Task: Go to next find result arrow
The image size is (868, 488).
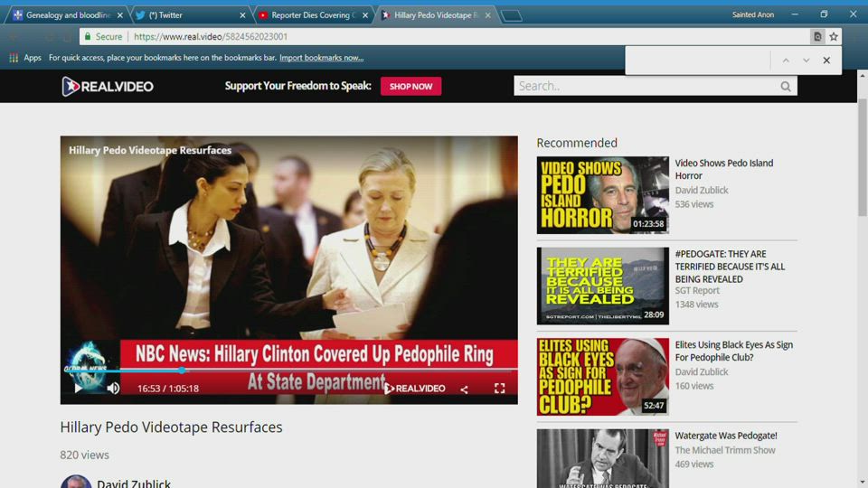Action: (x=807, y=61)
